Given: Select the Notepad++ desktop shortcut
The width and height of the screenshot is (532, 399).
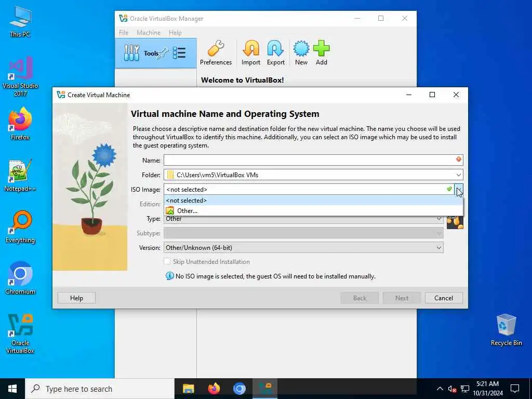Looking at the screenshot, I should (20, 175).
